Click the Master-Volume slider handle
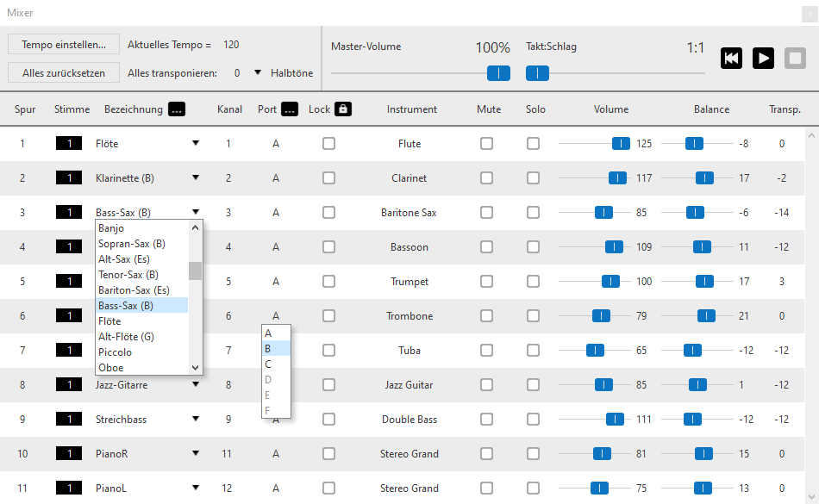This screenshot has width=819, height=504. coord(498,73)
